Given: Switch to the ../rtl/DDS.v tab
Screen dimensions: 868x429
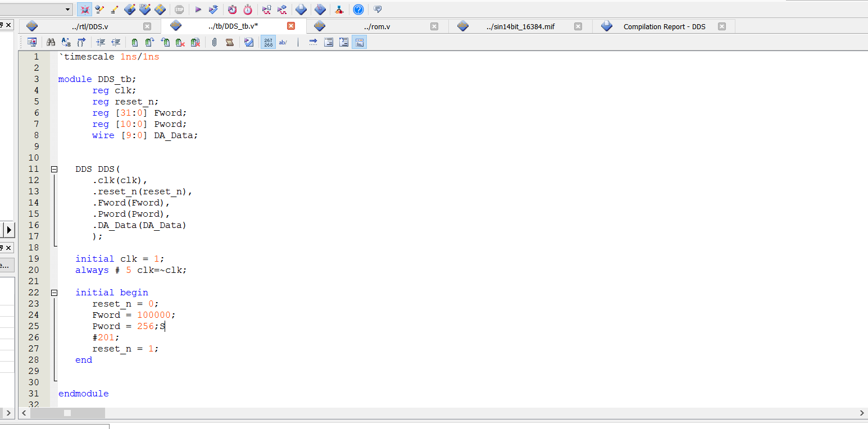Looking at the screenshot, I should coord(90,26).
